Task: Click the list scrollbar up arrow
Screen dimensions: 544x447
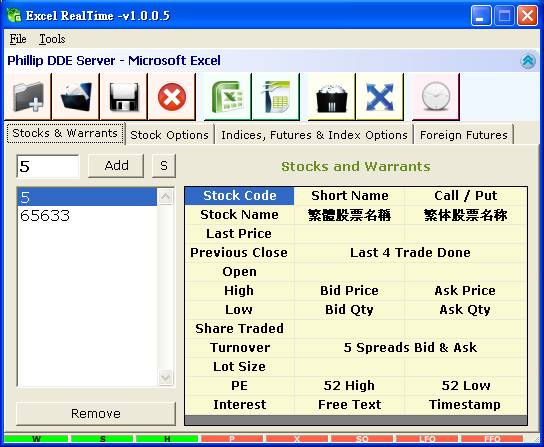Action: pyautogui.click(x=165, y=197)
